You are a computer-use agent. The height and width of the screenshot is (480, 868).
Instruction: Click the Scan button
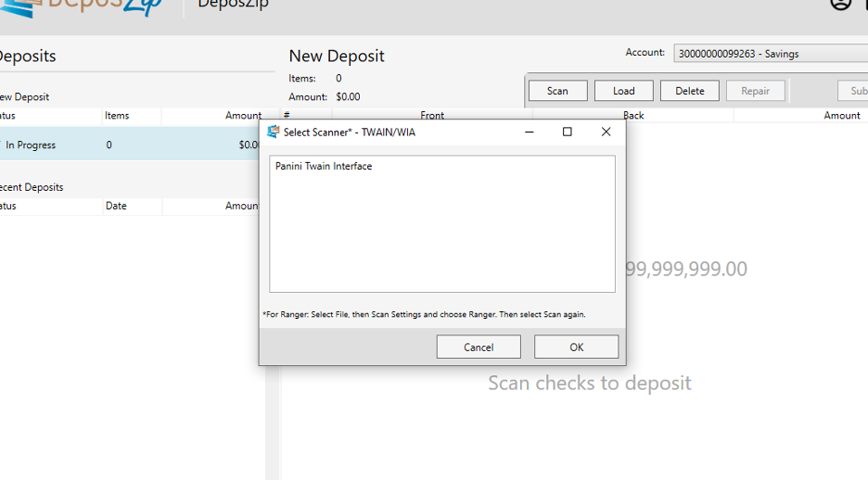(557, 91)
